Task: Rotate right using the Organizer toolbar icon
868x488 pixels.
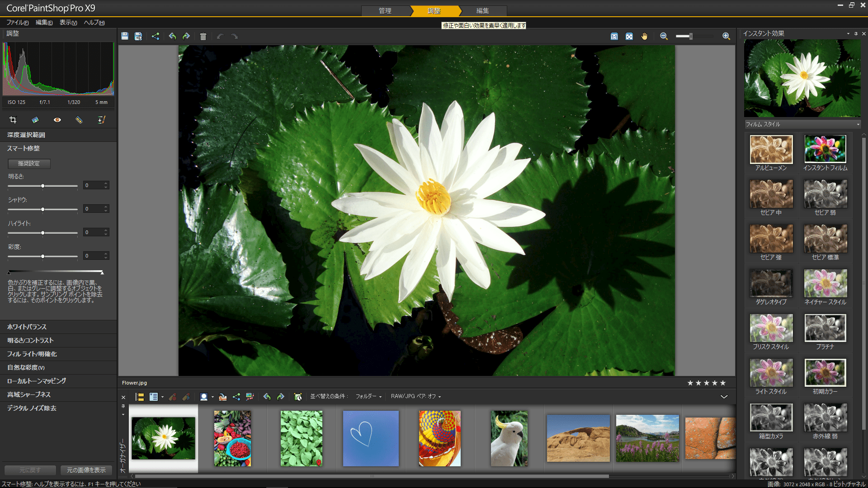Action: pyautogui.click(x=281, y=397)
